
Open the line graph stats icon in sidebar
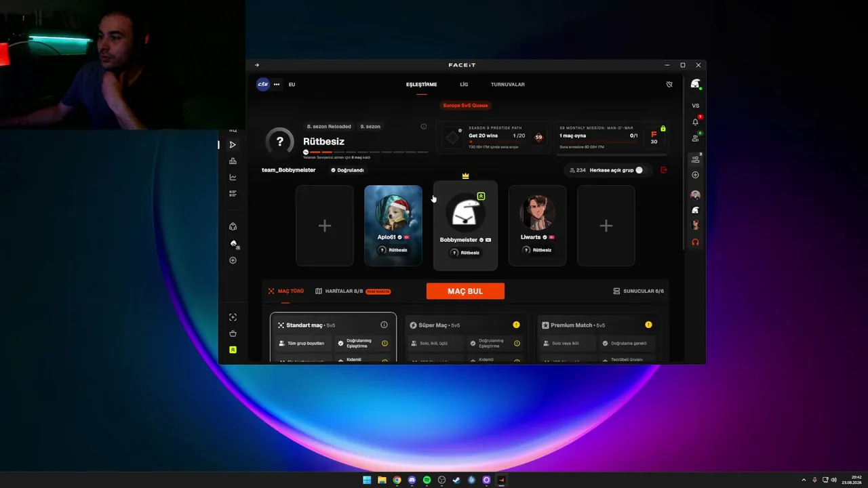[x=233, y=178]
